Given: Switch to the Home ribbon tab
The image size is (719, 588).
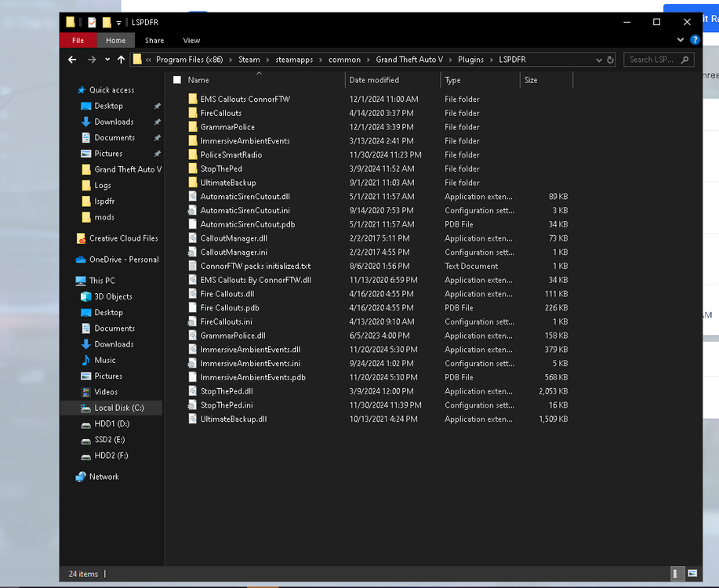Looking at the screenshot, I should (x=115, y=40).
